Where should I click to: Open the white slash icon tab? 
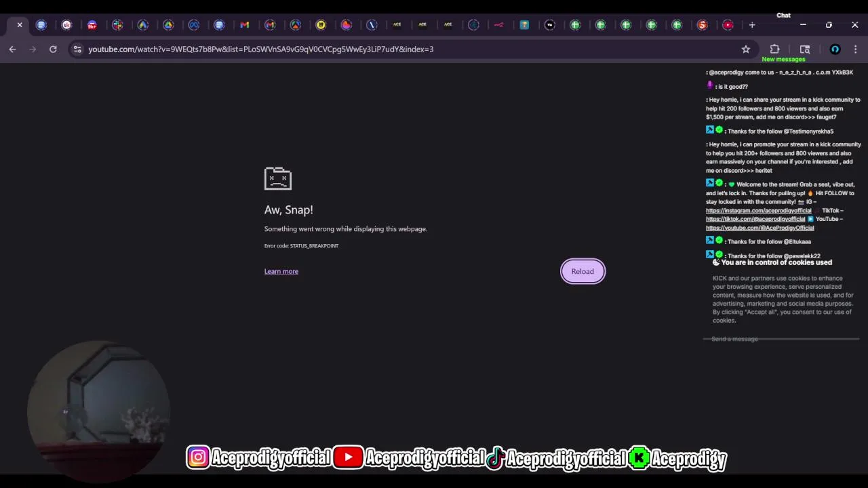coord(372,25)
